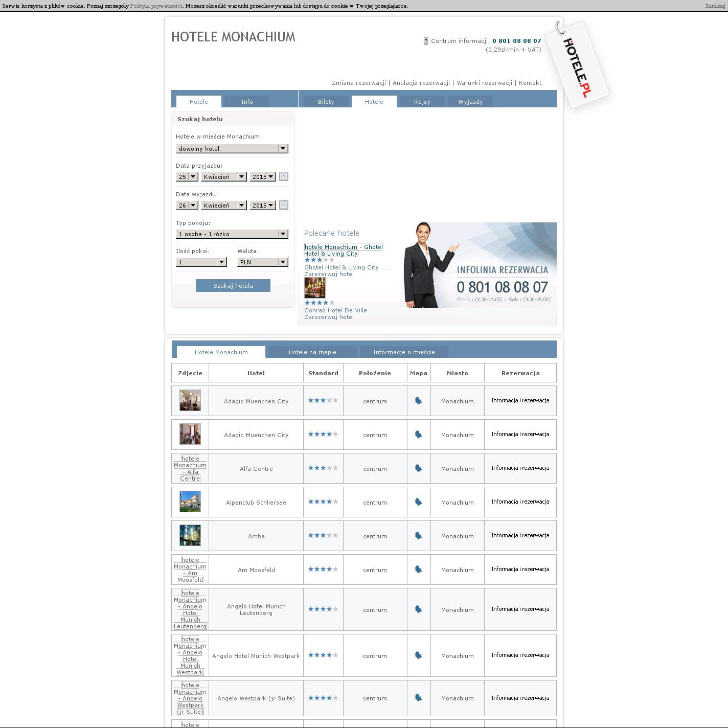The width and height of the screenshot is (728, 728).
Task: Click the Am Moosfeld hotel name
Action: pos(256,570)
